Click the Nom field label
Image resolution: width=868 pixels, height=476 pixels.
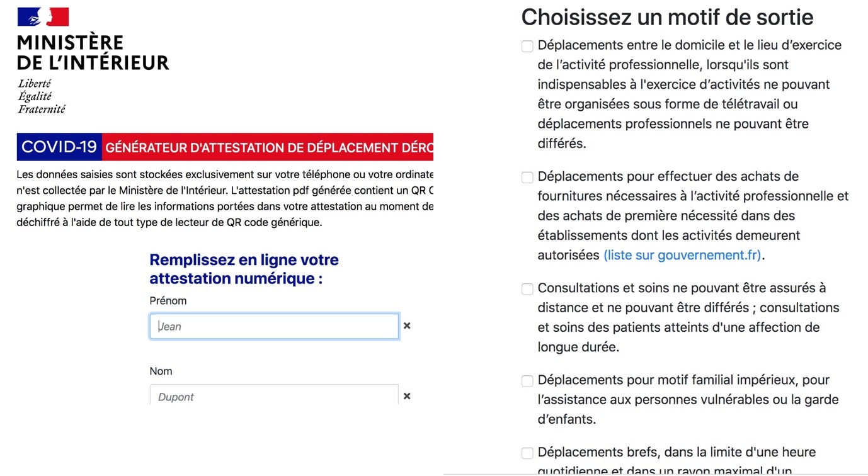161,371
